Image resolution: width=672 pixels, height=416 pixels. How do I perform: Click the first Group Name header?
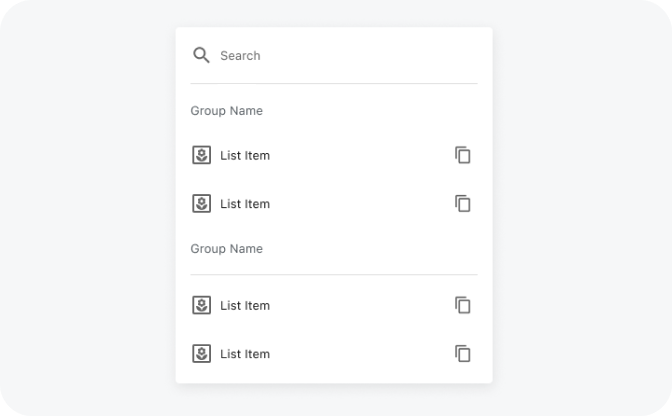click(227, 111)
